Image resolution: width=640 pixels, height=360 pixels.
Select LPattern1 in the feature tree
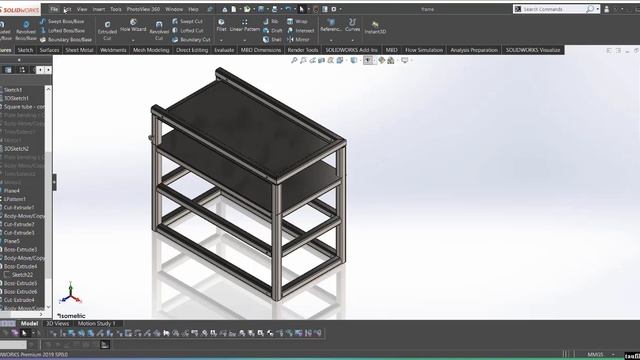pos(15,199)
